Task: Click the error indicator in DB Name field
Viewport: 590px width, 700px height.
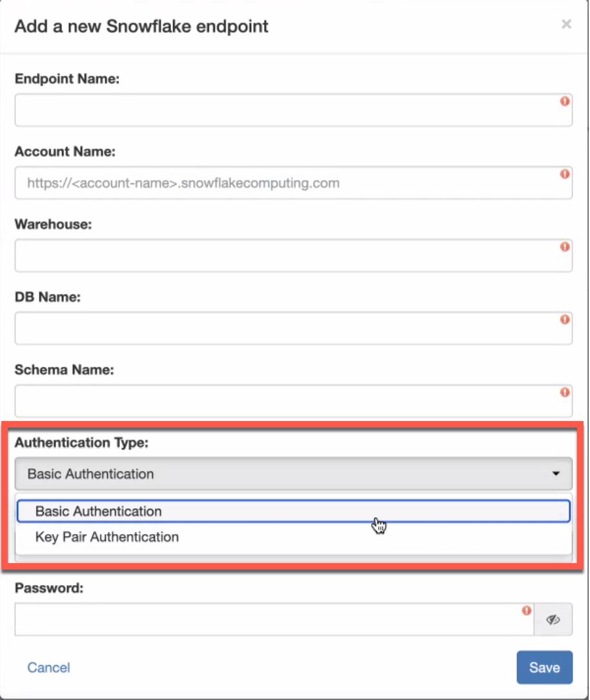Action: pos(564,319)
